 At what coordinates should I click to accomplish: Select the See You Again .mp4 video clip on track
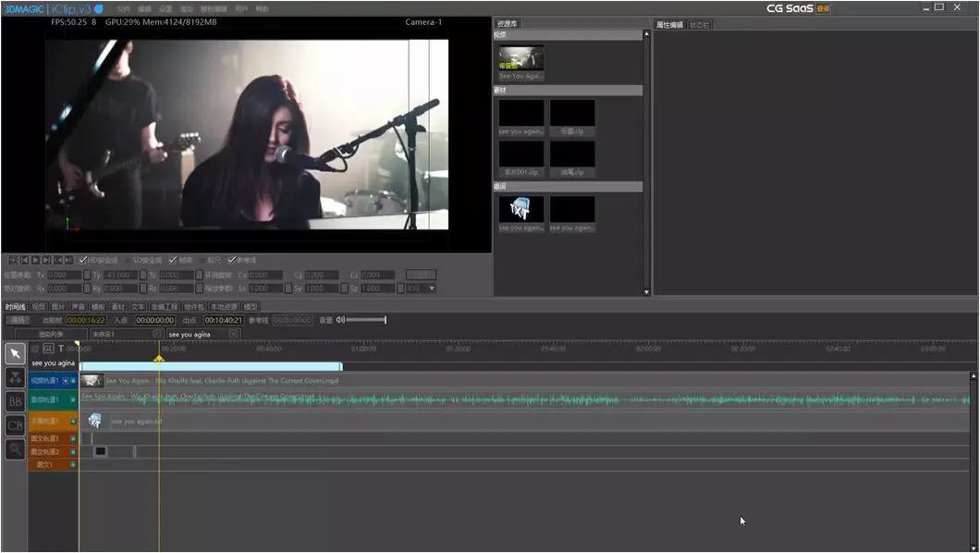pyautogui.click(x=525, y=381)
